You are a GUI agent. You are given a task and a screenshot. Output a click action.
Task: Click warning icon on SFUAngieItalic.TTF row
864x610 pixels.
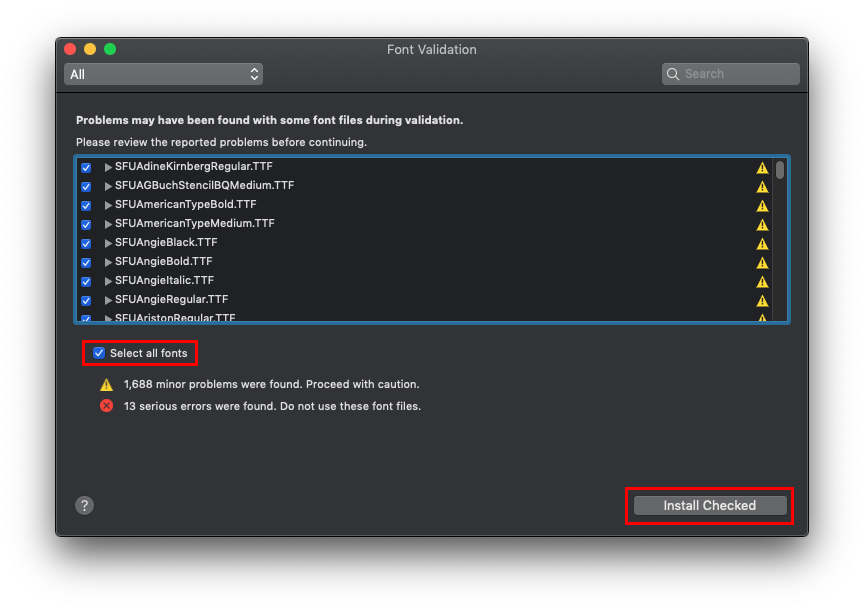pos(762,281)
